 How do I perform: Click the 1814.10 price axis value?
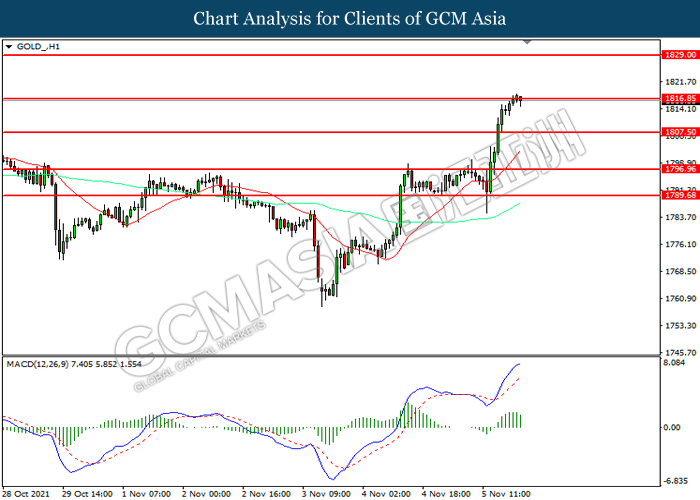coord(681,109)
